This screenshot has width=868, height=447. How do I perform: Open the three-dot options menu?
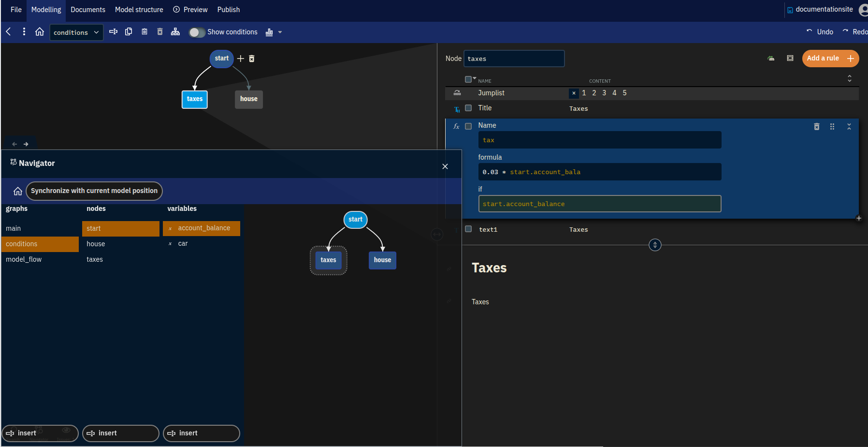24,32
